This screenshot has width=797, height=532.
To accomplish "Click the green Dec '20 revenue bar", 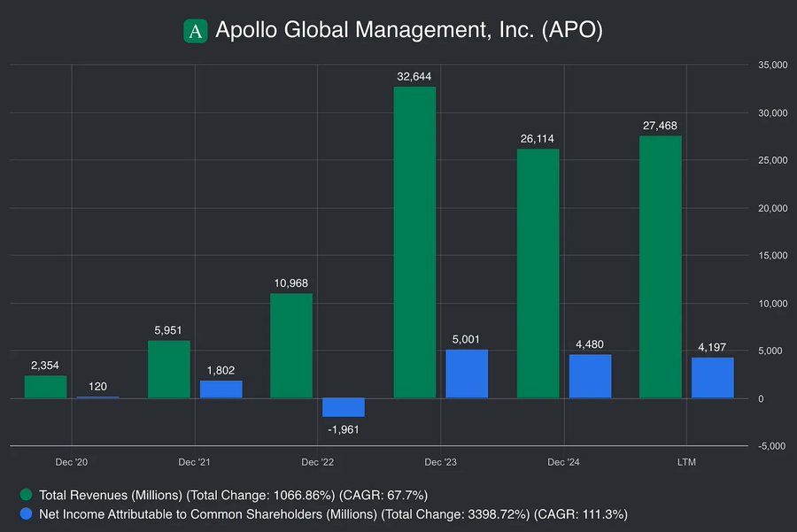I will (46, 387).
